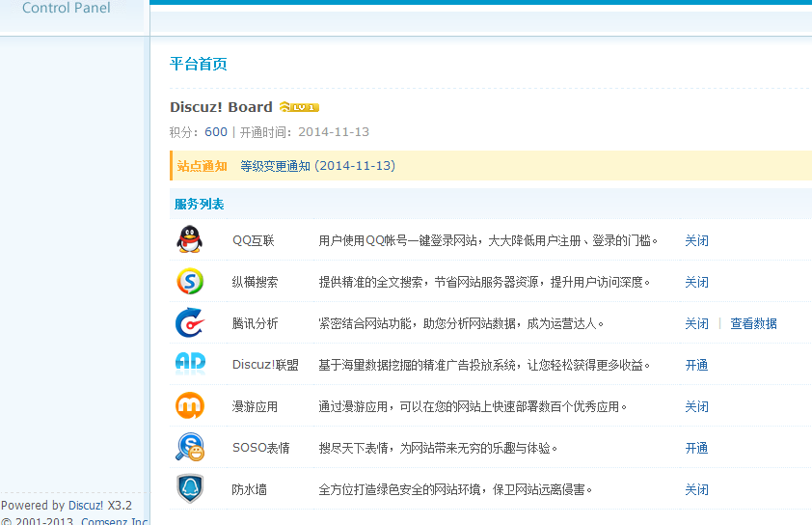This screenshot has width=812, height=525.
Task: Click the QQ互联 service name
Action: click(x=254, y=240)
